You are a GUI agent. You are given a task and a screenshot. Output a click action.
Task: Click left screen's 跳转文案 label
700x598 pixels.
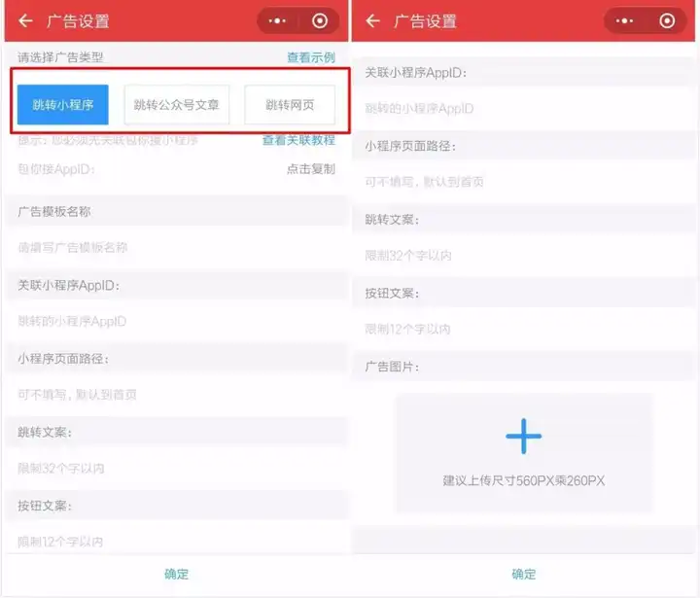[45, 433]
